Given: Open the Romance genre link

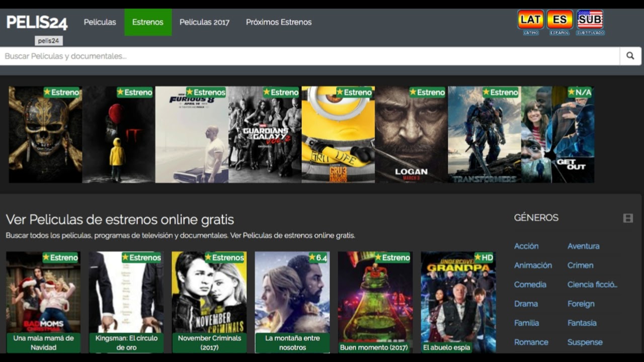Looking at the screenshot, I should coord(531,342).
